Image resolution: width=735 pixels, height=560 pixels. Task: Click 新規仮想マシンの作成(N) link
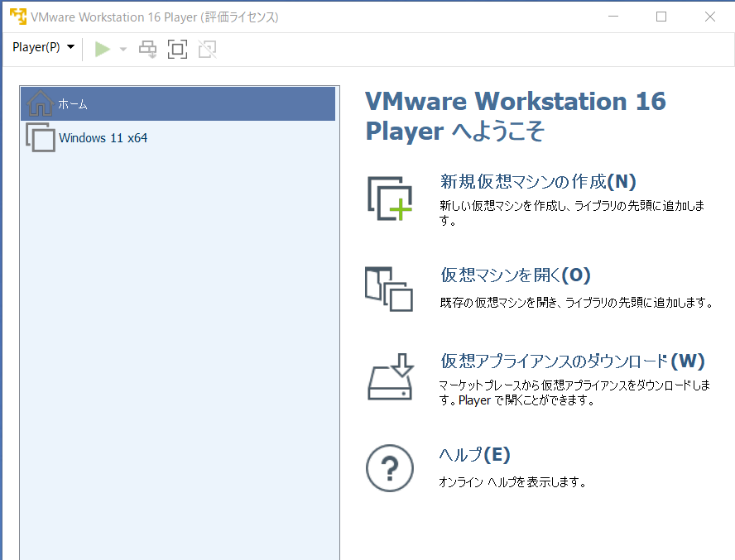tap(538, 181)
